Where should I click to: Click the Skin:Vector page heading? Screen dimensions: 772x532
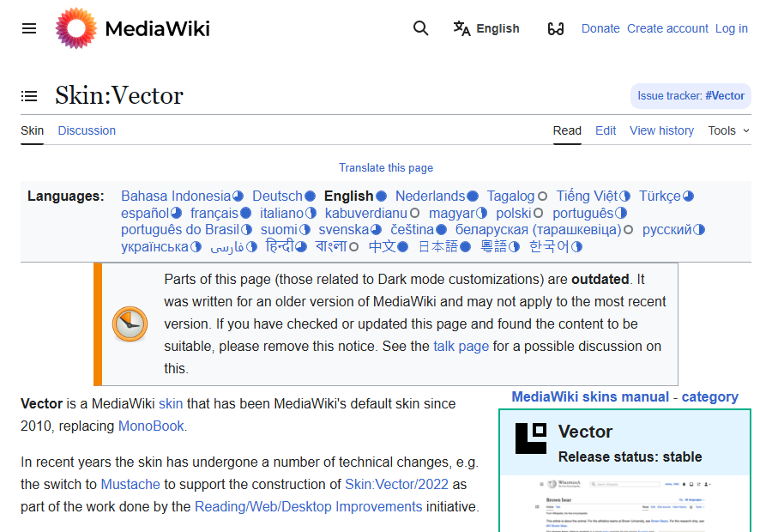pyautogui.click(x=119, y=95)
